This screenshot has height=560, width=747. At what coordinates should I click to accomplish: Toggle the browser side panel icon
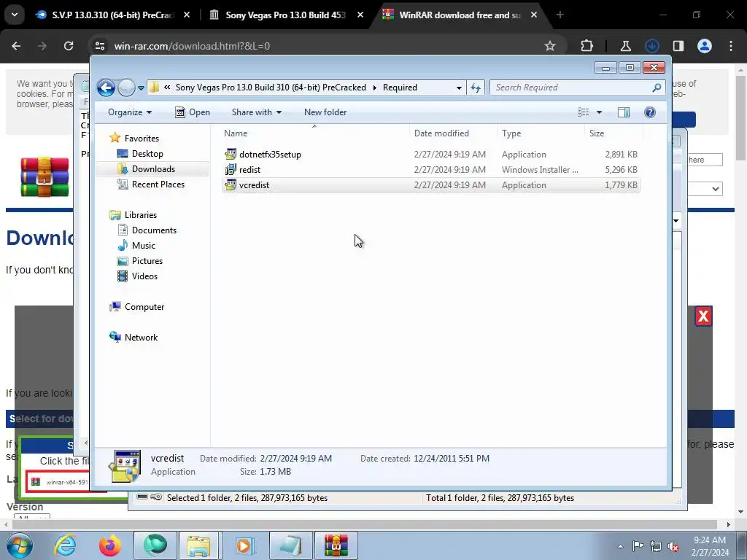678,46
